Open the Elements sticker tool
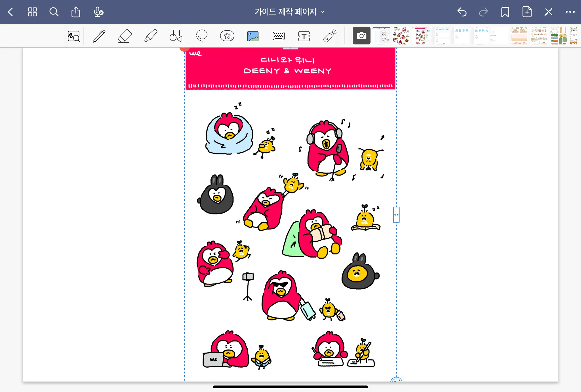Viewport: 581px width, 392px height. pos(227,36)
